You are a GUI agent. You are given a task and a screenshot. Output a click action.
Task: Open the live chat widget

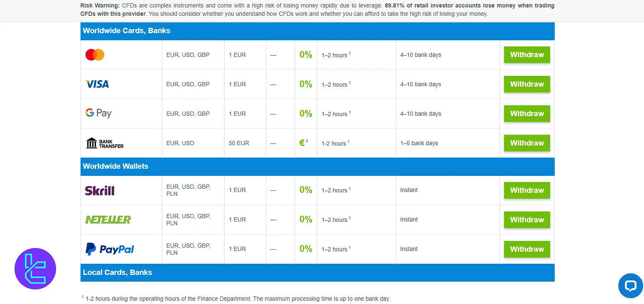[x=630, y=286]
